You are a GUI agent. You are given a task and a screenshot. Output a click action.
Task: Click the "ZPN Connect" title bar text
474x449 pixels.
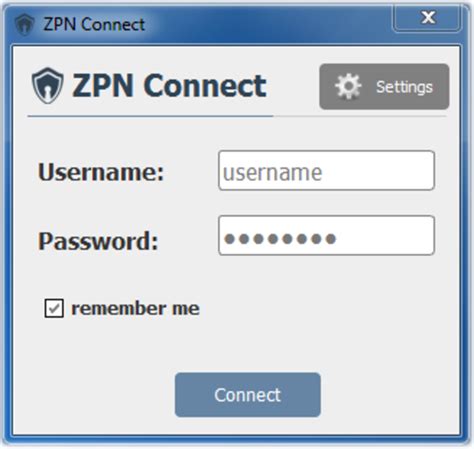[94, 24]
